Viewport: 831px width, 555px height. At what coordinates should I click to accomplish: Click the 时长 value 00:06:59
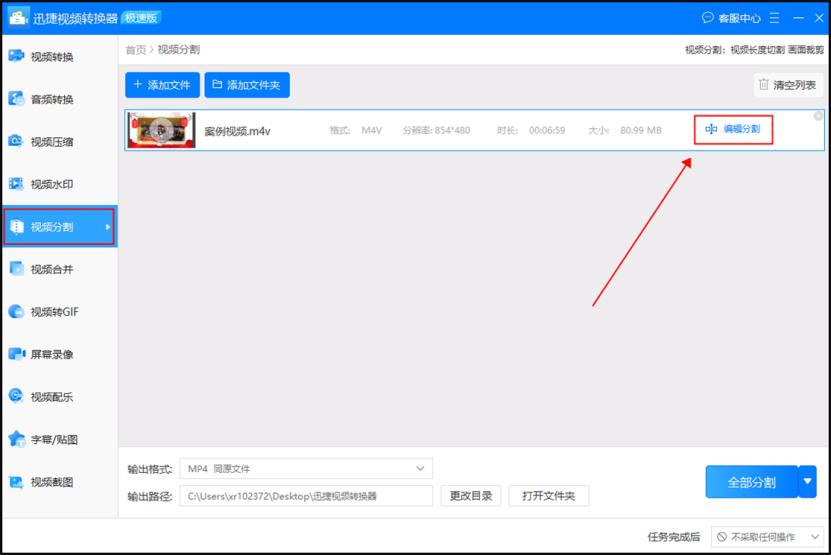(x=547, y=130)
